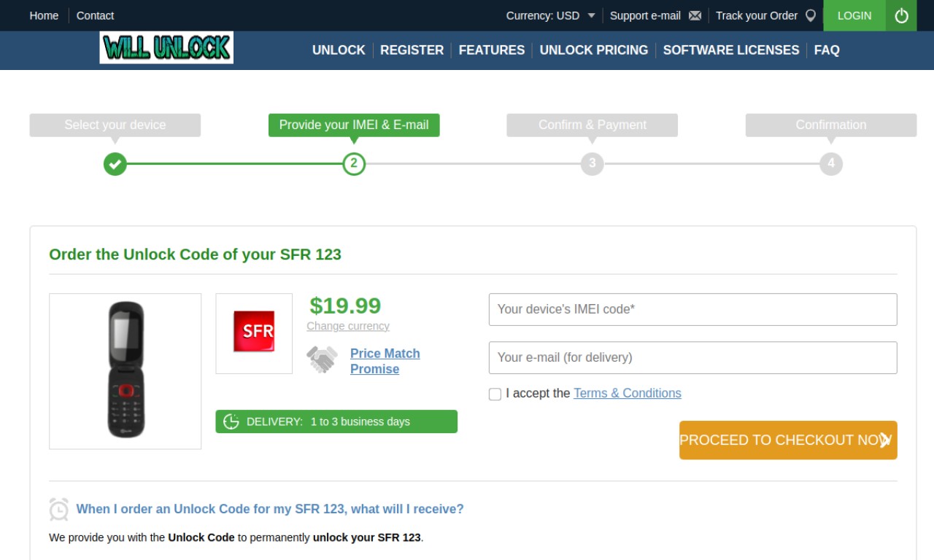Open the REGISTER menu item
The image size is (934, 560).
point(412,50)
